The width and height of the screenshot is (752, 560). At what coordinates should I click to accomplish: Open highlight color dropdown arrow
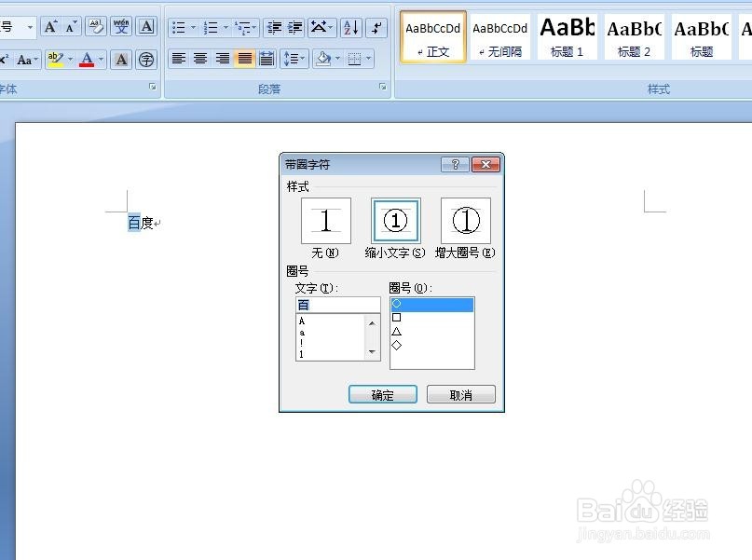[x=71, y=60]
